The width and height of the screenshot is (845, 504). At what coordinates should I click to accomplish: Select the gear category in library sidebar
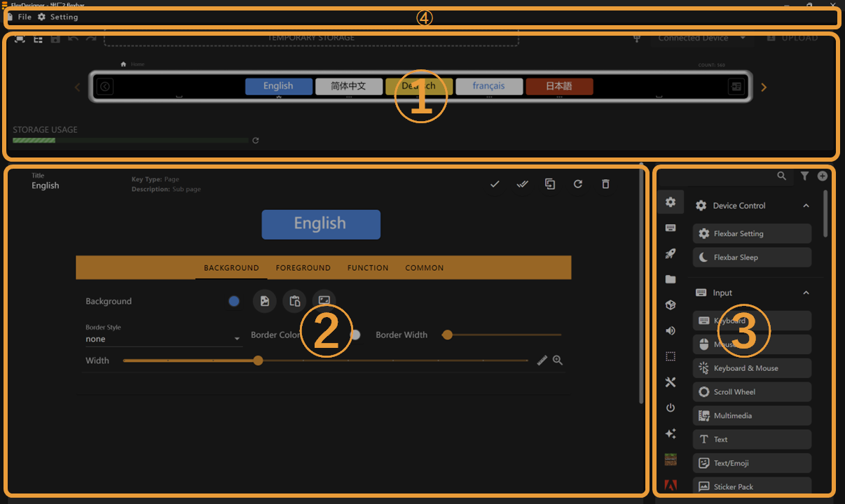671,202
